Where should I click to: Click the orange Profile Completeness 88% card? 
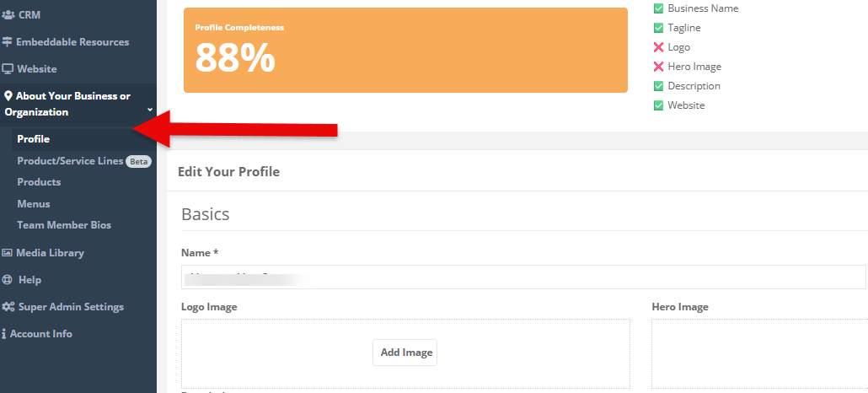[x=405, y=50]
